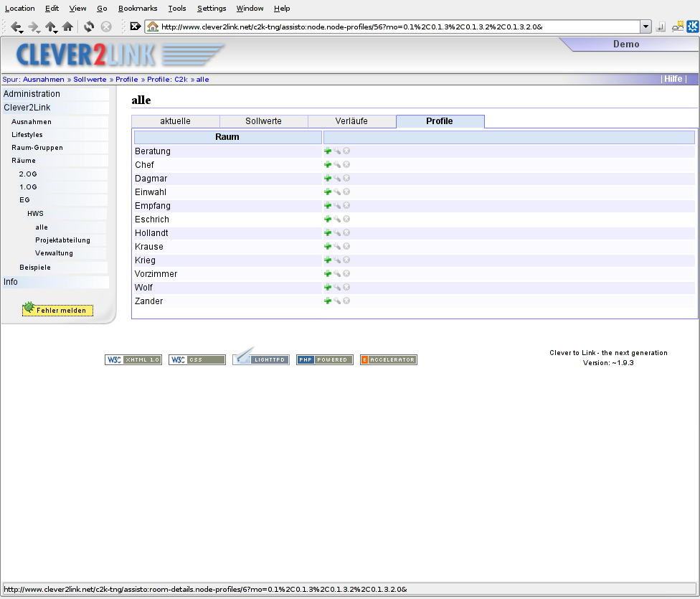Viewport: 700px width, 599px height.
Task: Open the Go menu
Action: pos(102,8)
